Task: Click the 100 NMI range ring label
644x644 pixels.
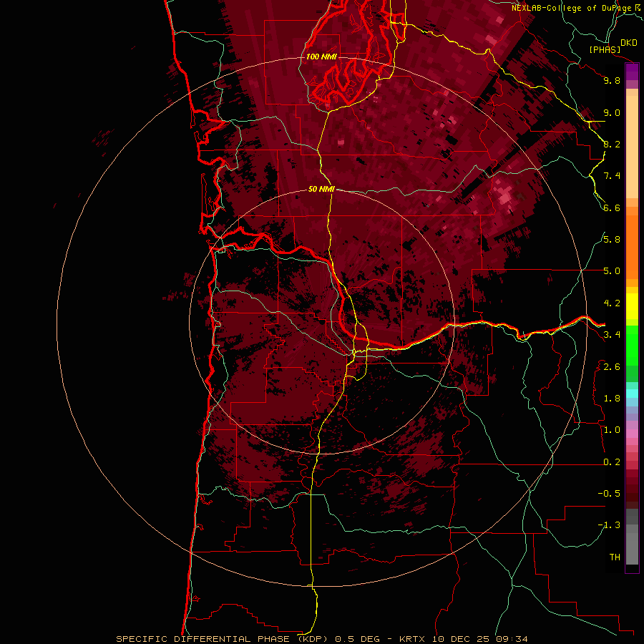Action: coord(321,57)
